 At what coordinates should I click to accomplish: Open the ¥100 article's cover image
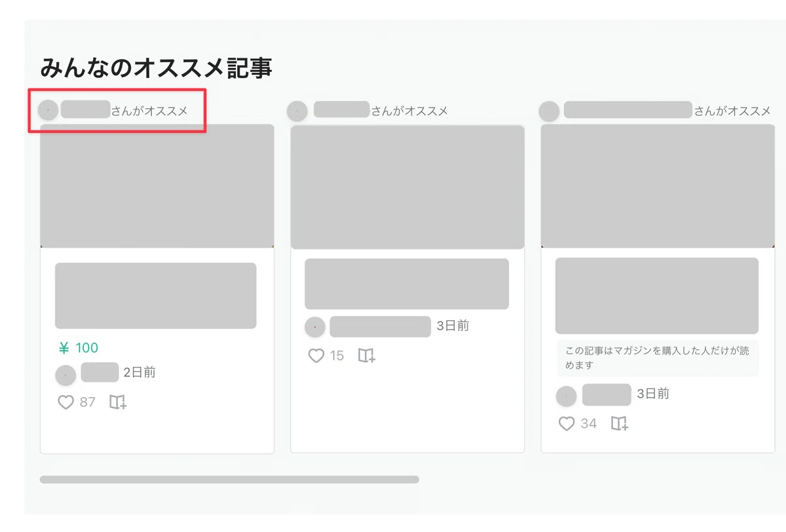coord(157,186)
